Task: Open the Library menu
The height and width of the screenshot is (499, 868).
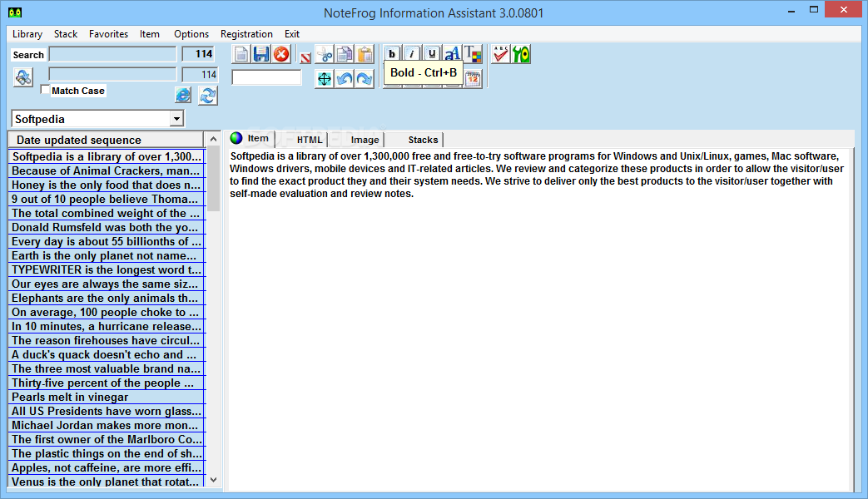Action: coord(27,34)
